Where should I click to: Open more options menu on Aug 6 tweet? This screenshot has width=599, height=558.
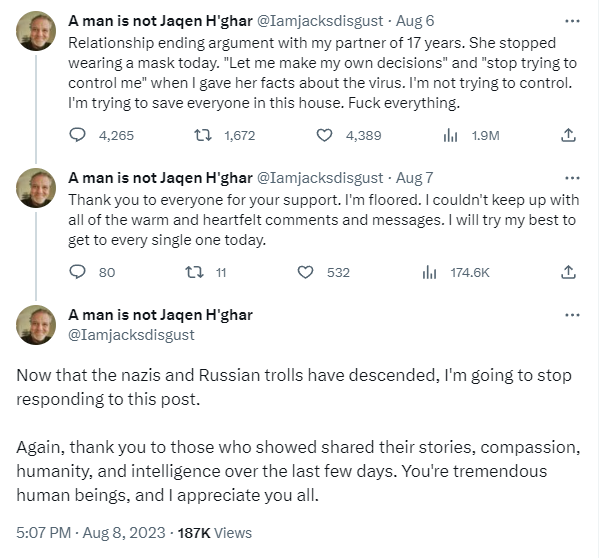coord(572,21)
